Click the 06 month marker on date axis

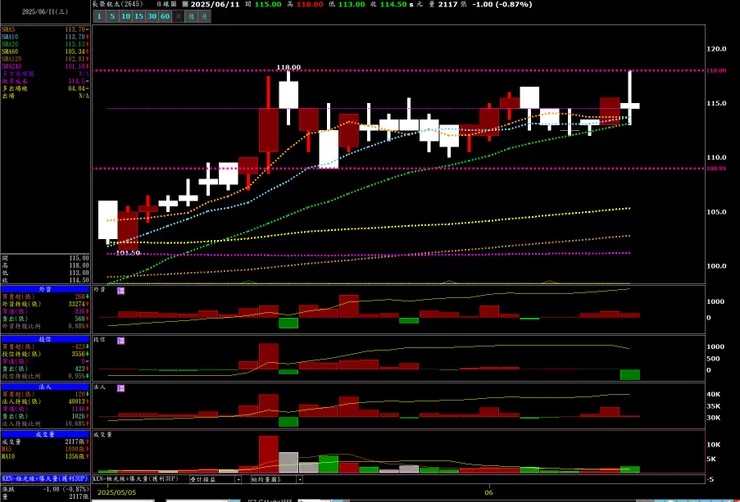pos(490,492)
